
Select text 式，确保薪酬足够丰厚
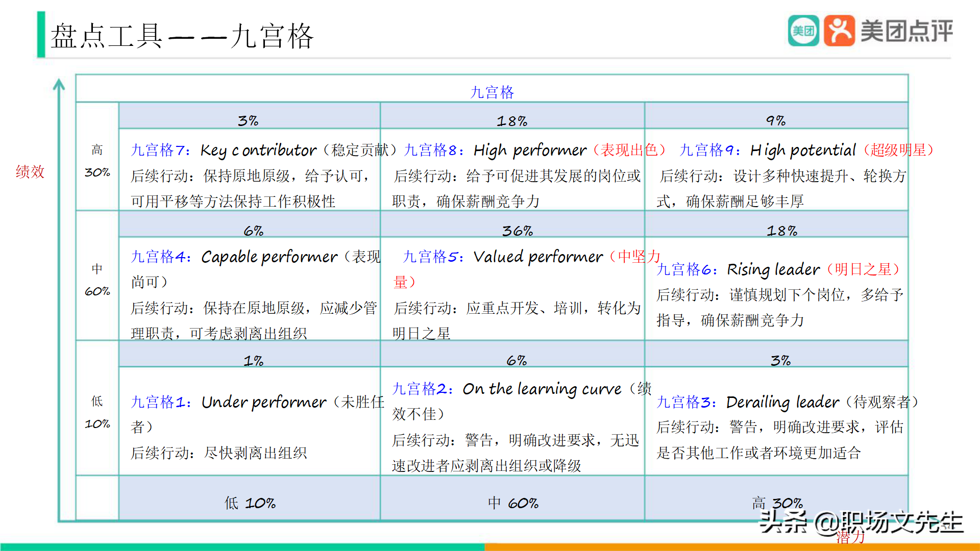point(730,201)
